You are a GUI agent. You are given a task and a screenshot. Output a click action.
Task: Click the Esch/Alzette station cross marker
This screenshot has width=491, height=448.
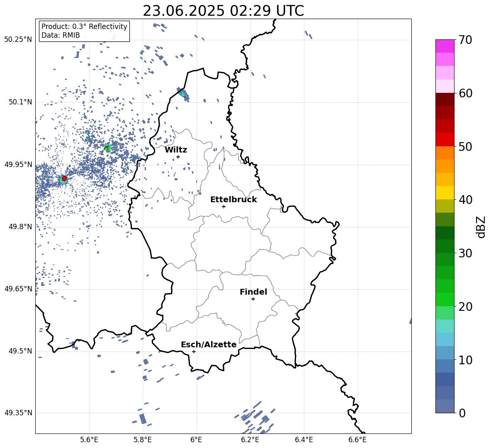(194, 351)
